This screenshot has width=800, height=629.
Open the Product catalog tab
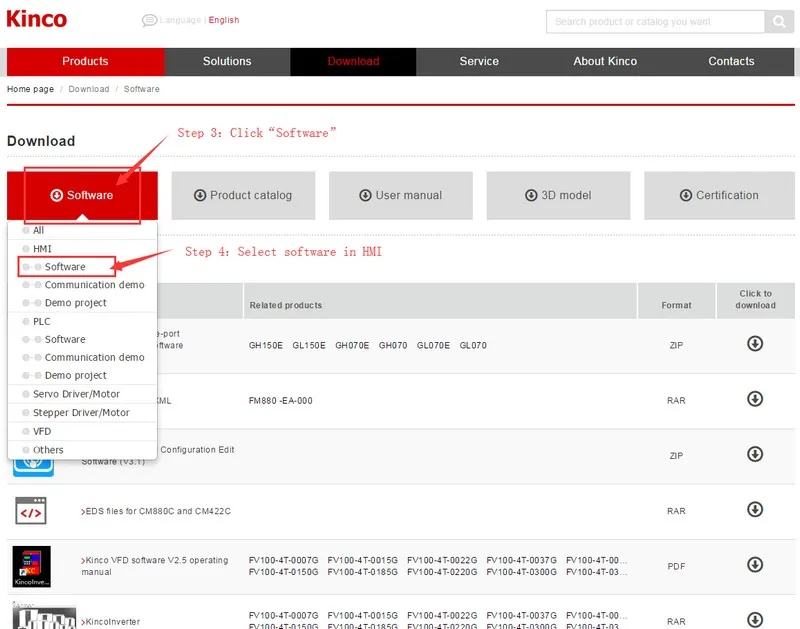tap(243, 195)
